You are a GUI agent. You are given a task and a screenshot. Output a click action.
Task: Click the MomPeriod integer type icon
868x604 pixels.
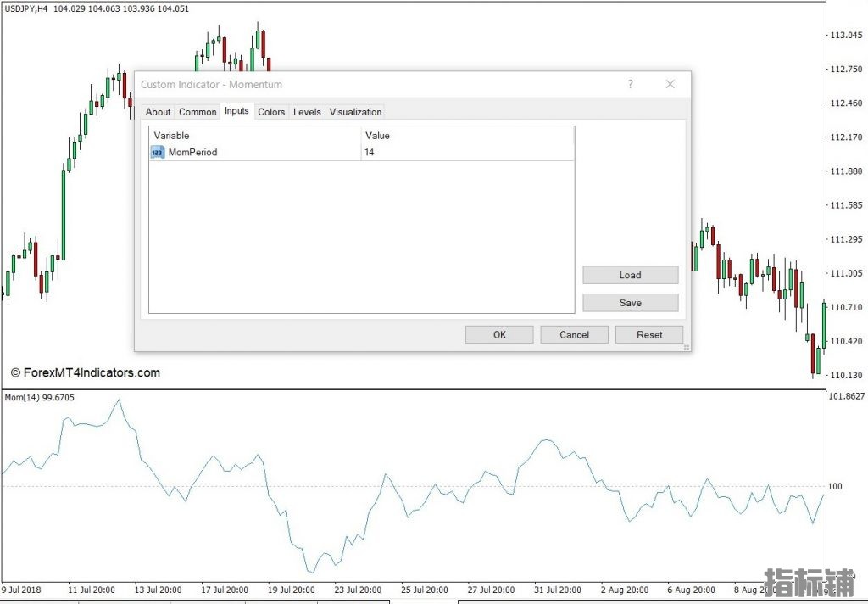pos(157,153)
